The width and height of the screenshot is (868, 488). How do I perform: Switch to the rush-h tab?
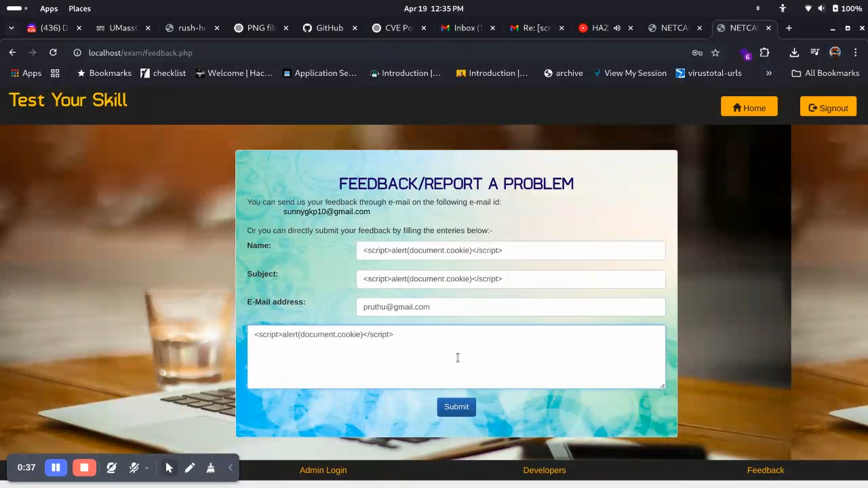click(x=192, y=28)
